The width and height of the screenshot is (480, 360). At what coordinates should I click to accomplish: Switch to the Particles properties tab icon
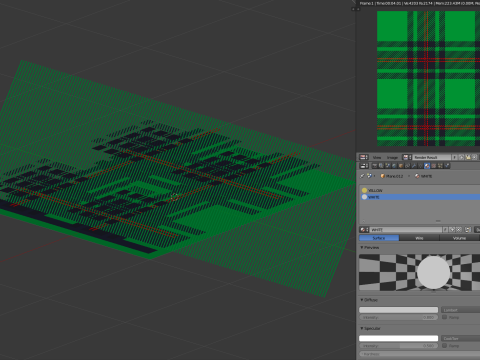(440, 166)
